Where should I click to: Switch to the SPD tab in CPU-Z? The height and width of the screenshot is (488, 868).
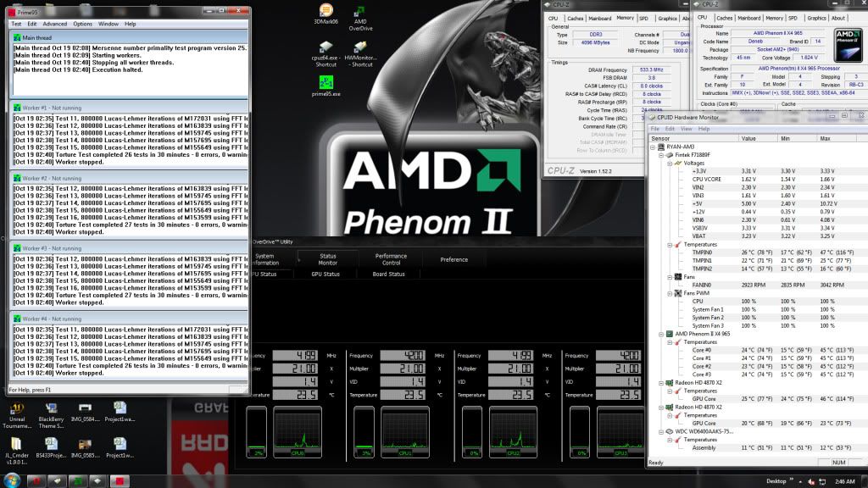643,18
